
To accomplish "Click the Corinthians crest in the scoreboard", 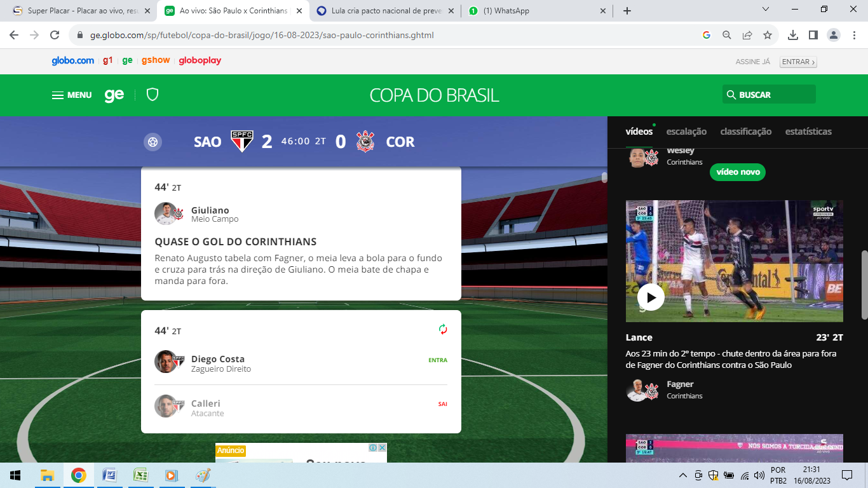I will pos(365,141).
